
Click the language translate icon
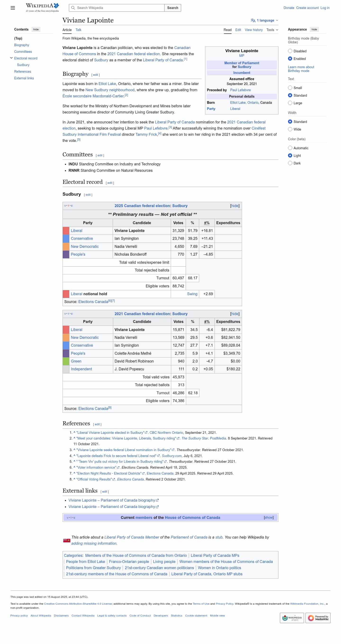click(x=253, y=21)
